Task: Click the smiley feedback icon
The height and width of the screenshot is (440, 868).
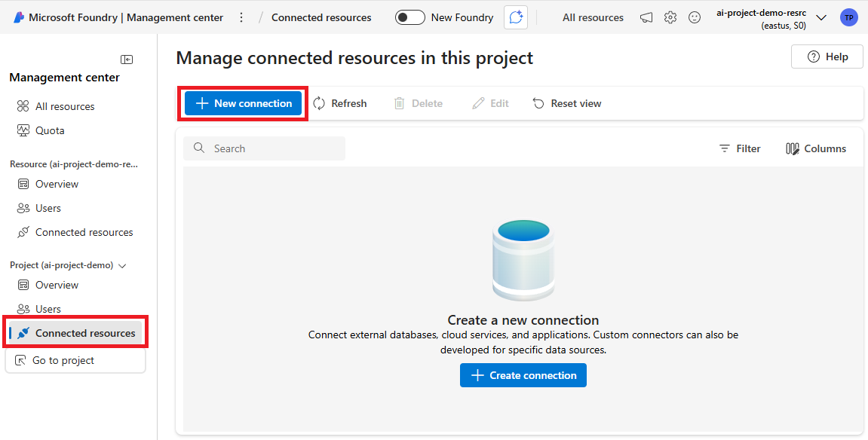Action: (x=695, y=17)
